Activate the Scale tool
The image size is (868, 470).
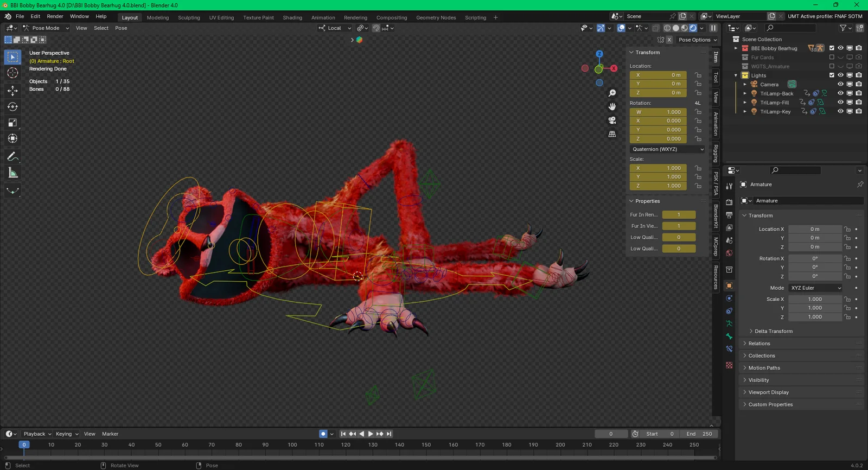(x=12, y=123)
